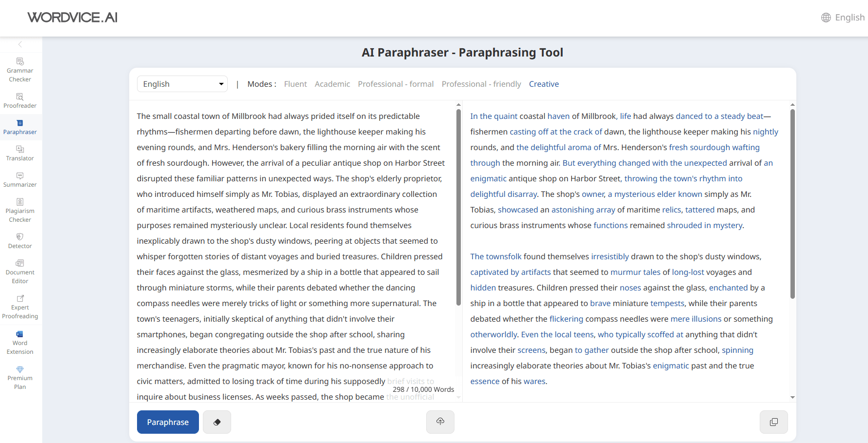Click the eraser icon to clear text
This screenshot has height=443, width=868.
coord(217,422)
